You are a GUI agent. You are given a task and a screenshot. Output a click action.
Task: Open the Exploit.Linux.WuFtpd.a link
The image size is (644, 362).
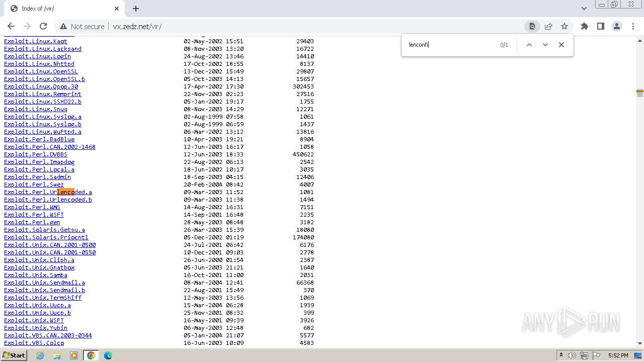click(43, 132)
